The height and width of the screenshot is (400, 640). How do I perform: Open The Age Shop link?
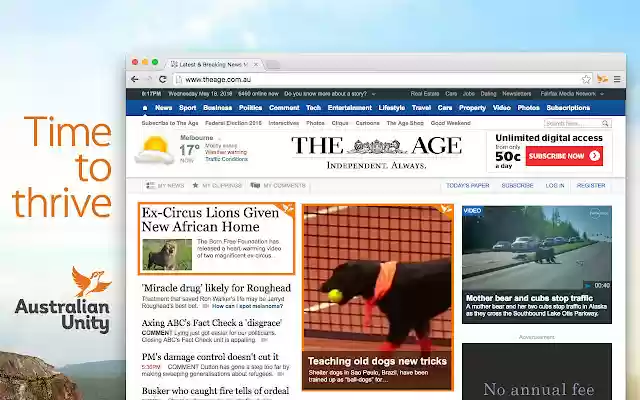point(405,123)
